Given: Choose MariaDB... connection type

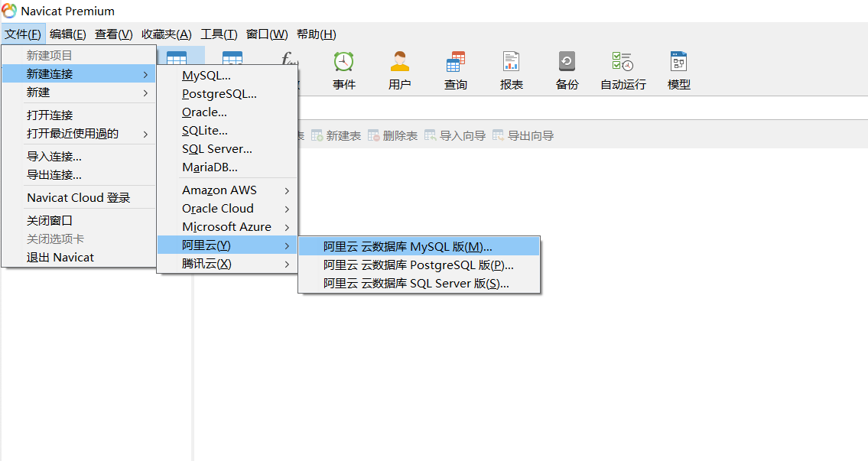Looking at the screenshot, I should [228, 167].
